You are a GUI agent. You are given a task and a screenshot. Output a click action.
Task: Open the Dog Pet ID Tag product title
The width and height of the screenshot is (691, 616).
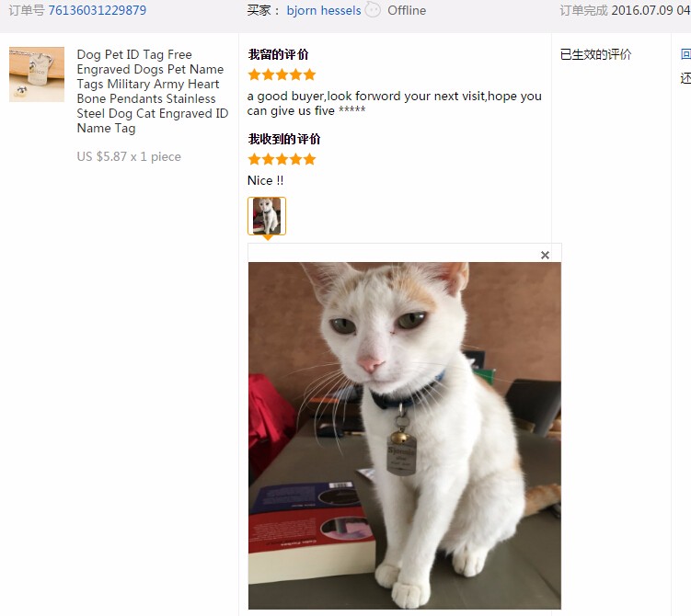tap(153, 91)
